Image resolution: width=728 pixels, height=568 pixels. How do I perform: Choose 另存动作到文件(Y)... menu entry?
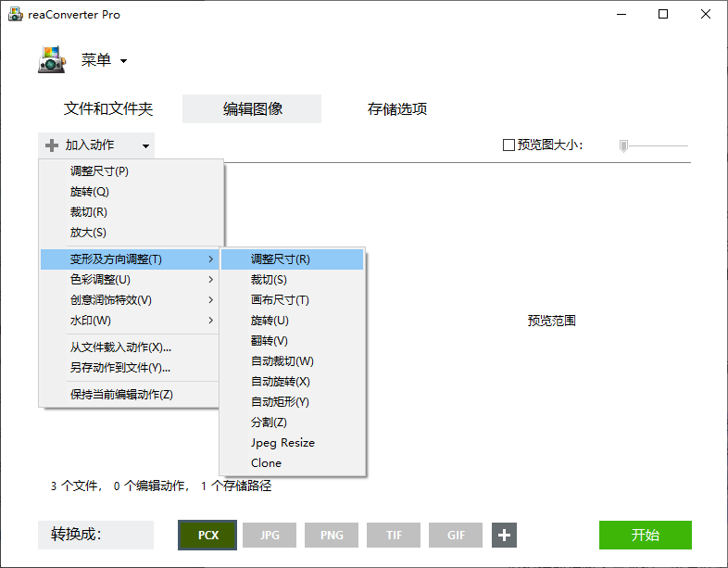[x=130, y=368]
